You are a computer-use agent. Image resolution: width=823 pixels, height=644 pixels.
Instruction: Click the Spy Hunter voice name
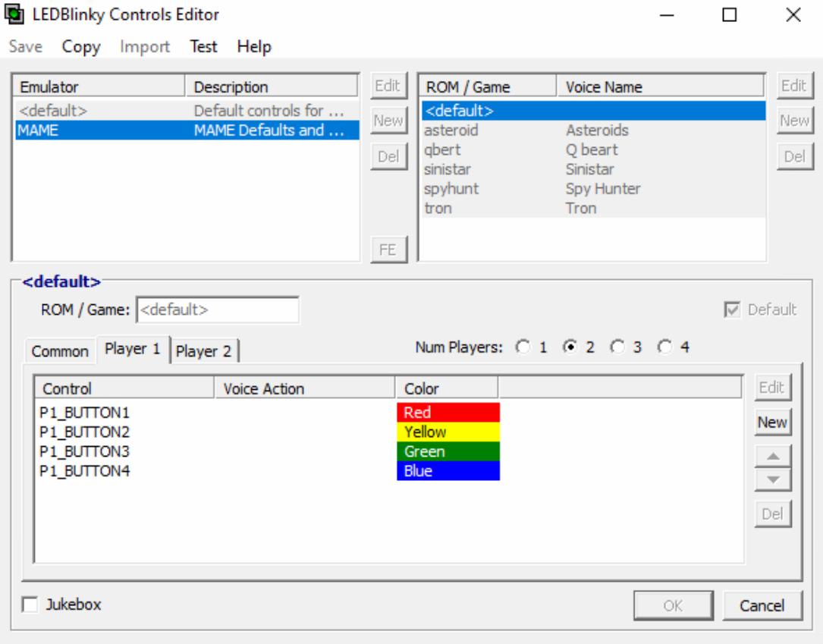coord(603,188)
